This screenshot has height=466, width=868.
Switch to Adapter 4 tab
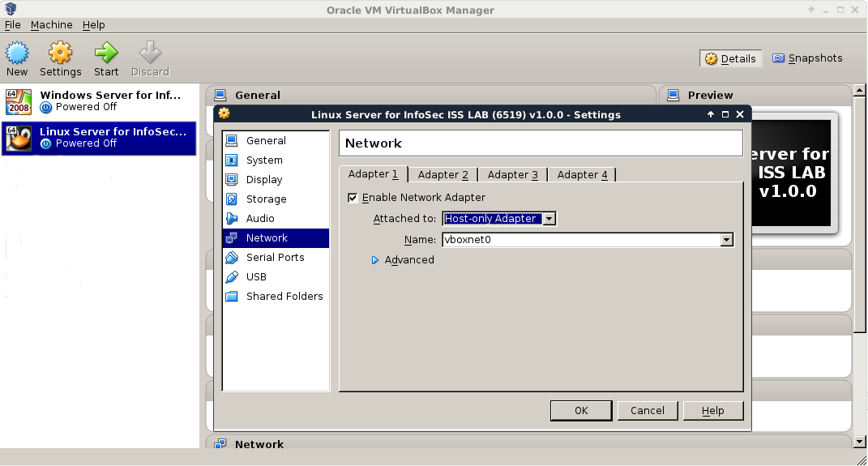pyautogui.click(x=583, y=175)
